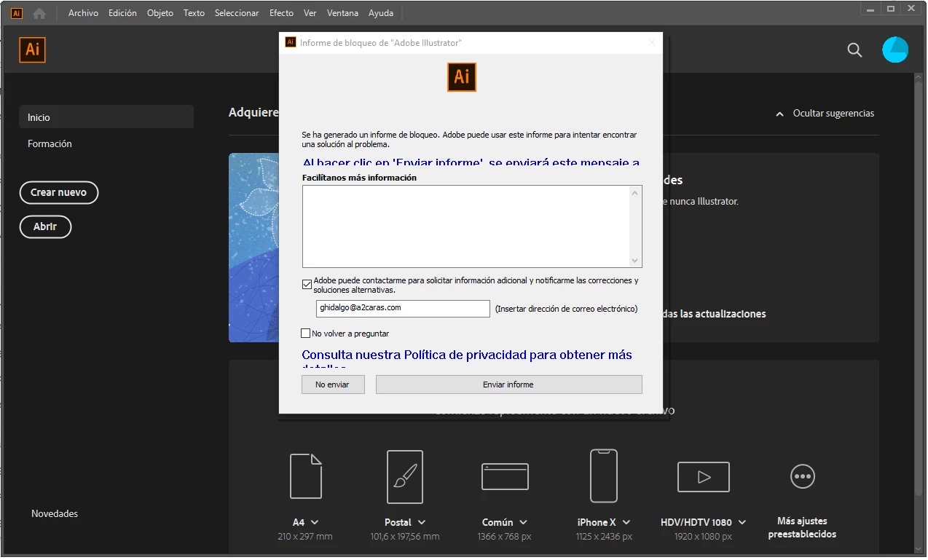928x560 pixels.
Task: Click the Ai logo inside crash dialog
Action: point(462,76)
